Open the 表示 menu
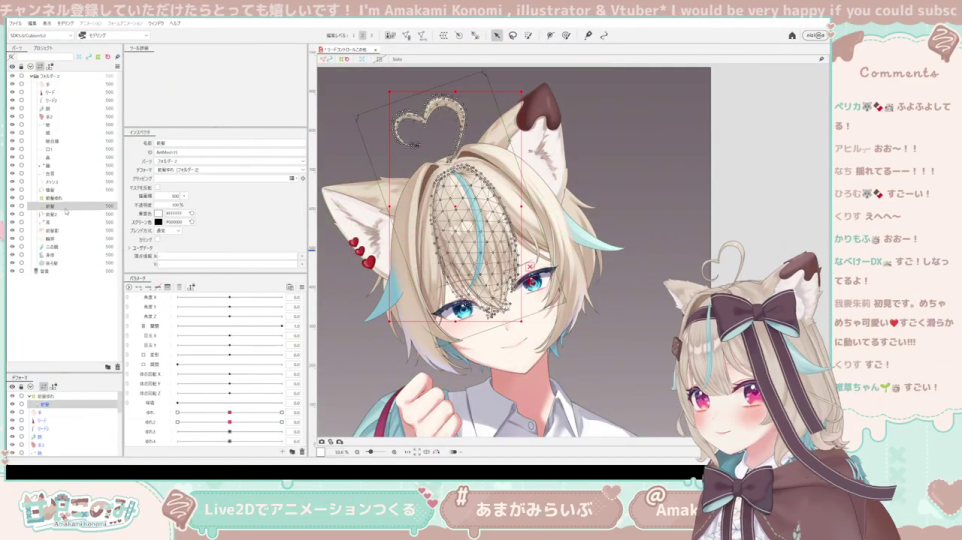The width and height of the screenshot is (962, 540). (x=47, y=23)
